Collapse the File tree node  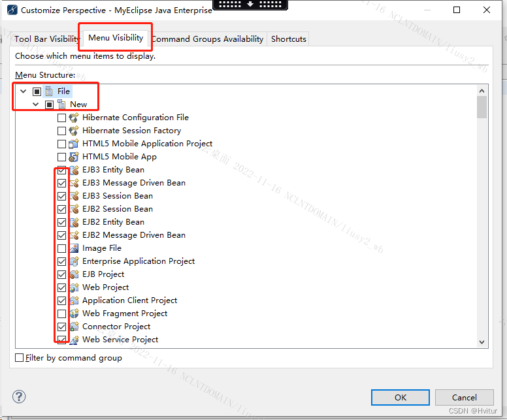tap(24, 91)
